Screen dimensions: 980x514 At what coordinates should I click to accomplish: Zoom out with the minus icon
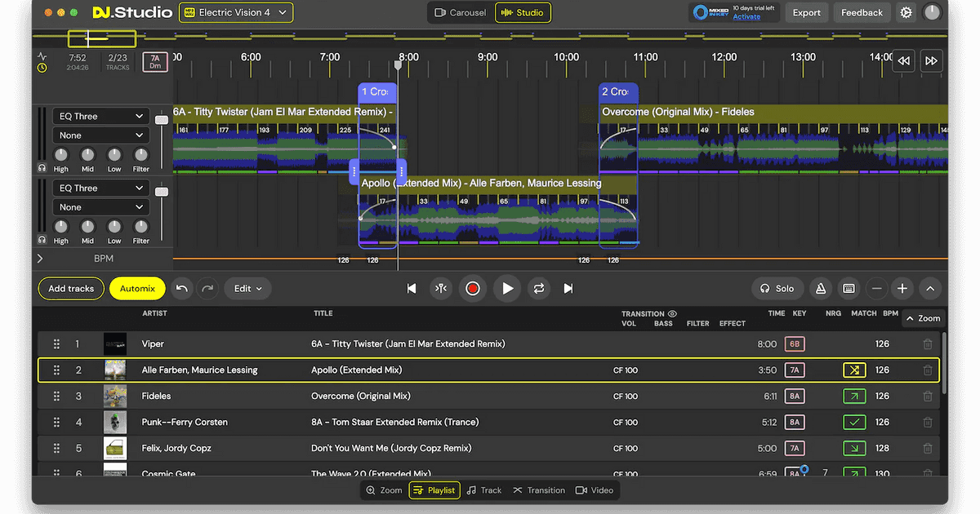(x=876, y=288)
